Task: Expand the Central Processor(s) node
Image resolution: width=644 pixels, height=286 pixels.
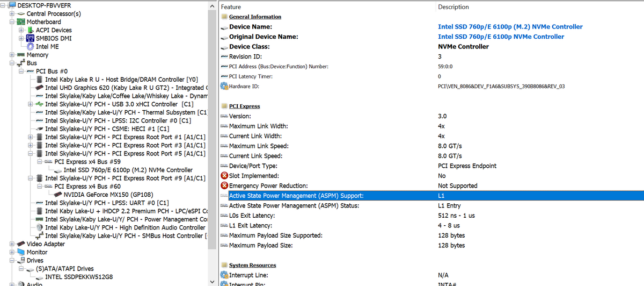Action: point(13,13)
